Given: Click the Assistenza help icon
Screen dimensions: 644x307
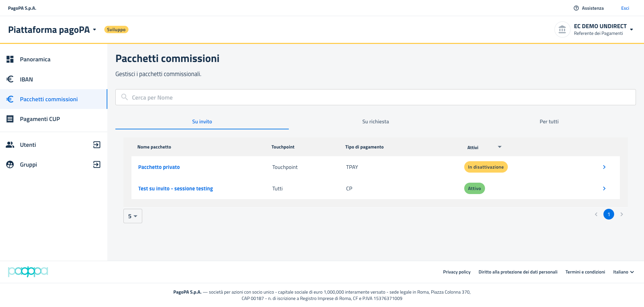Looking at the screenshot, I should click(576, 8).
